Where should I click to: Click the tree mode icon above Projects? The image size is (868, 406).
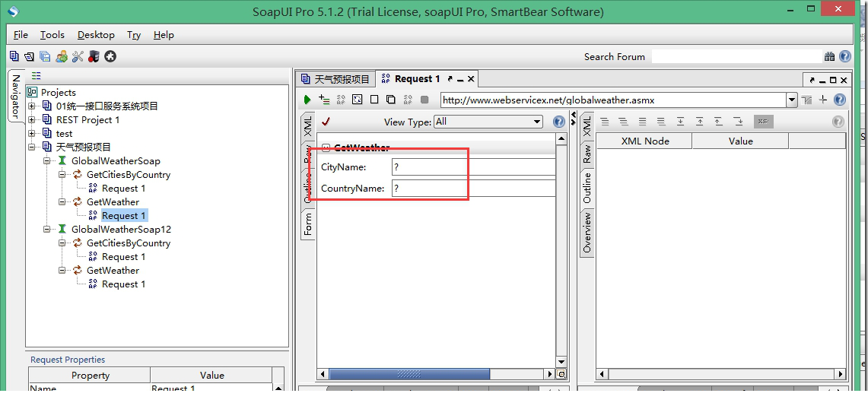[36, 76]
